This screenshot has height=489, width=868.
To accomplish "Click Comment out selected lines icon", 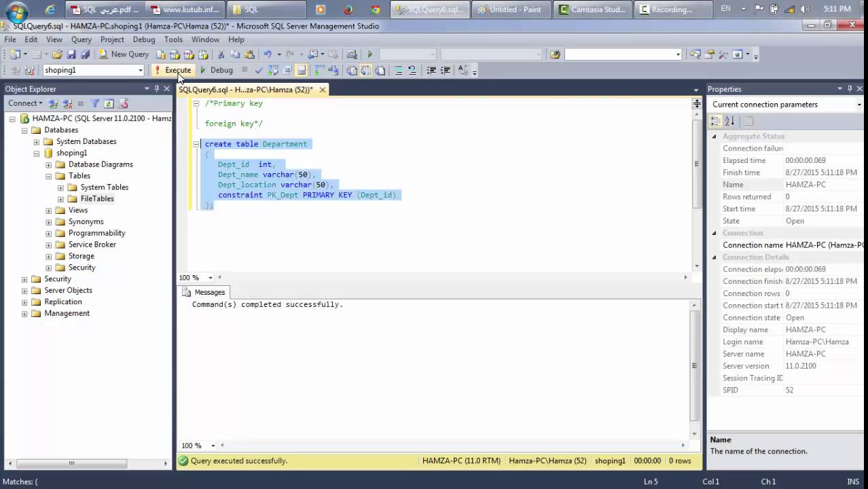I will click(x=399, y=70).
